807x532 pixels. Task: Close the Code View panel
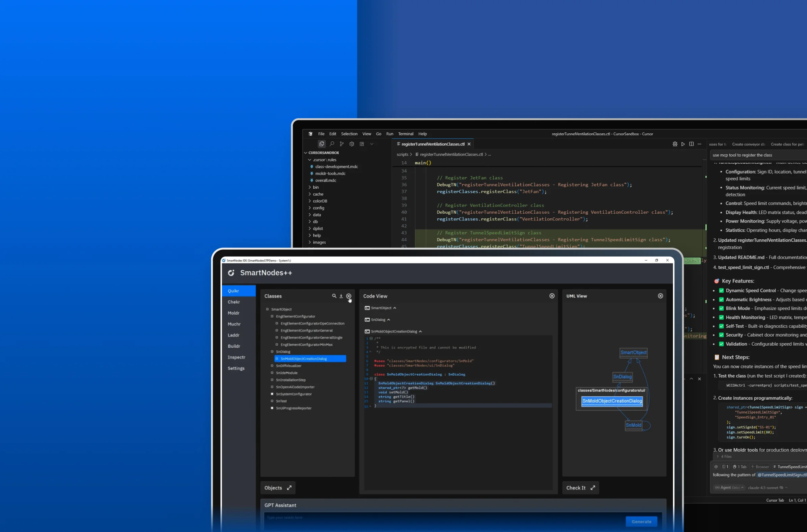coord(552,296)
